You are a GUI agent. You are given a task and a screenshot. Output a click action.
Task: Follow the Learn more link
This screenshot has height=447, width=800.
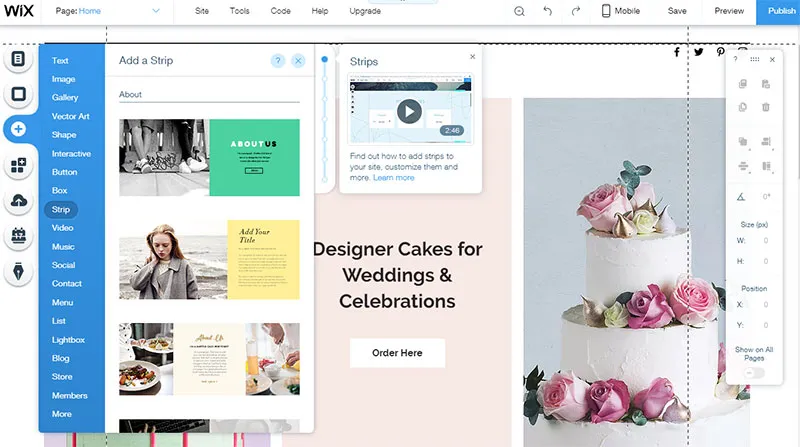click(x=393, y=178)
